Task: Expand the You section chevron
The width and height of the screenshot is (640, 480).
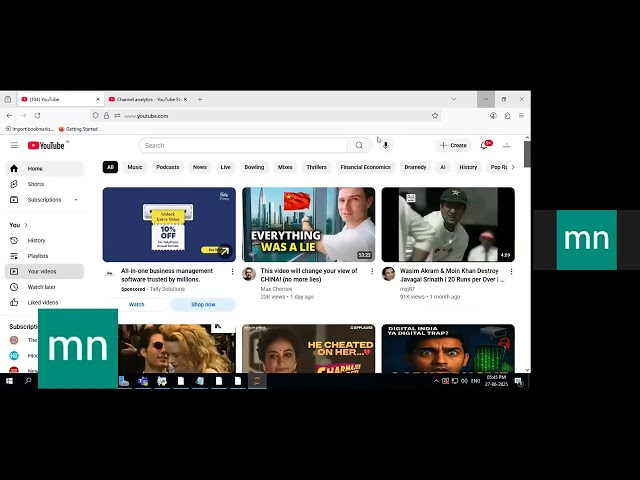Action: [x=26, y=225]
